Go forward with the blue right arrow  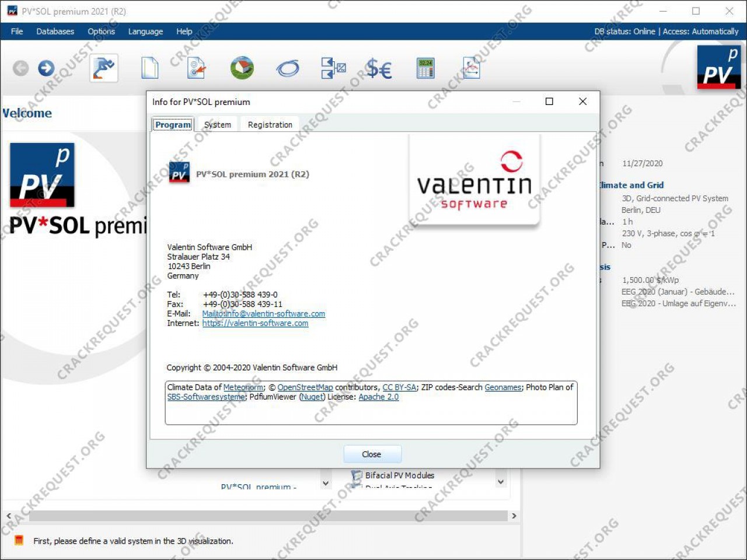click(x=46, y=68)
